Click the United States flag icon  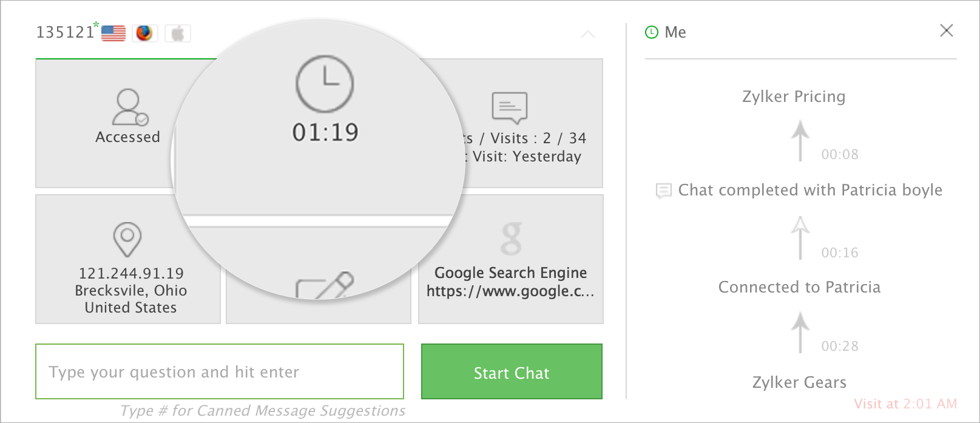(113, 33)
